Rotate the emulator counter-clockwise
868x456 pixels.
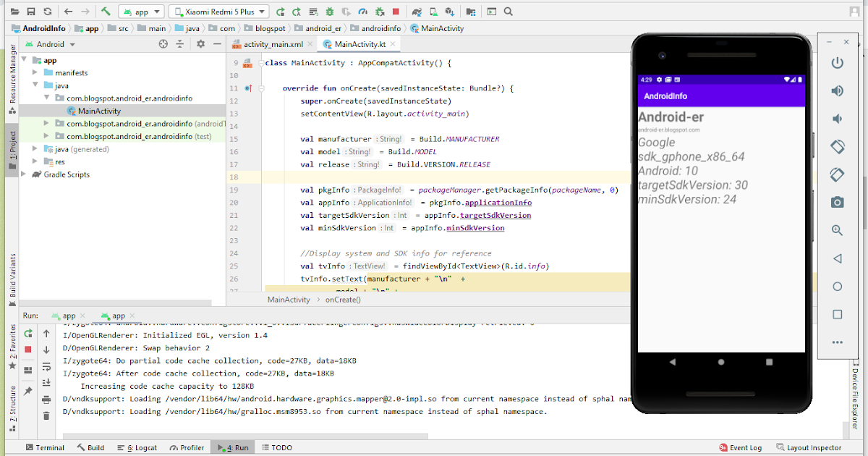837,145
